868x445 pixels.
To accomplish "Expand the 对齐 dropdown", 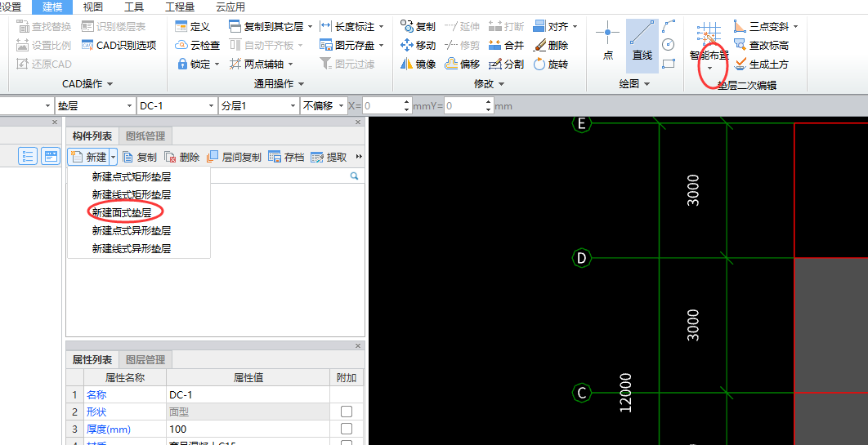I will point(575,26).
